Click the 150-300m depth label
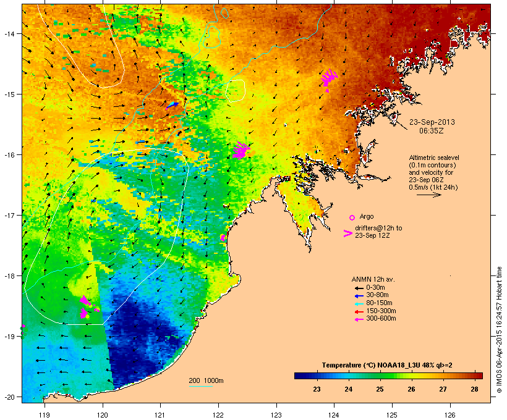Viewport: 507px width, 420px height. [381, 311]
